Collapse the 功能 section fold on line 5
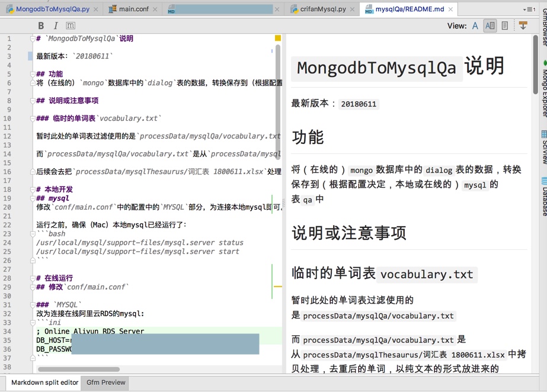 click(x=33, y=74)
